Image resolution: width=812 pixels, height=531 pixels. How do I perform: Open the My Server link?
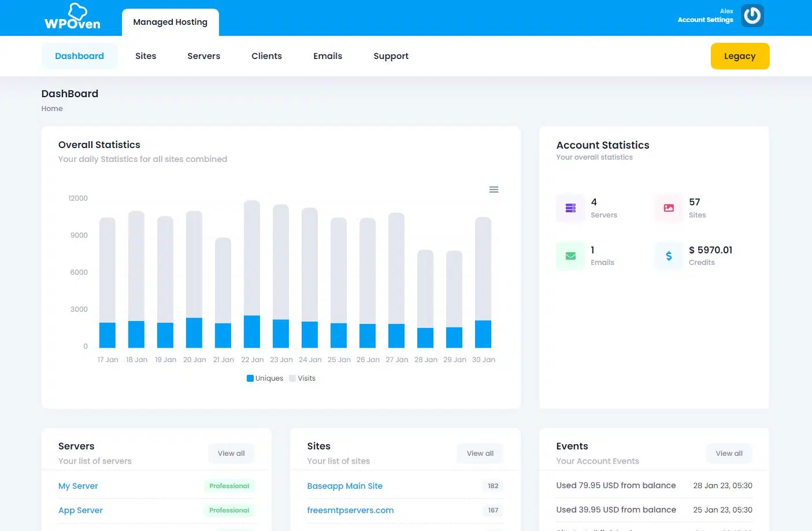coord(78,486)
